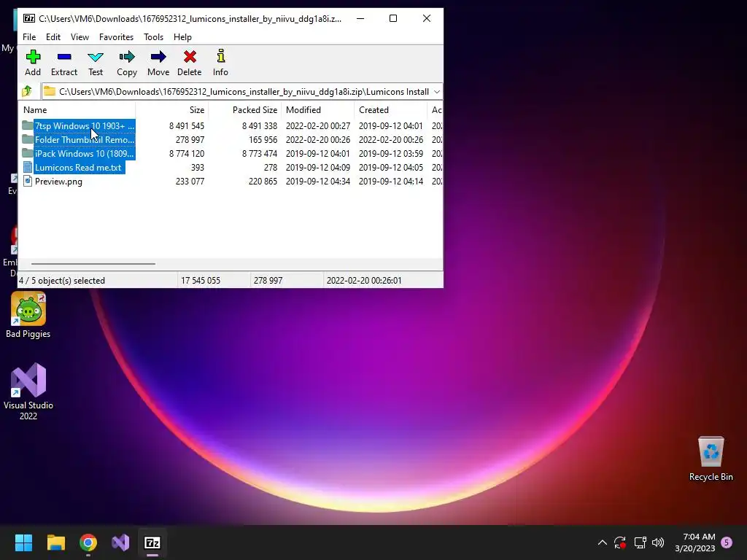
Task: Click packed size value 220 865
Action: coord(263,182)
